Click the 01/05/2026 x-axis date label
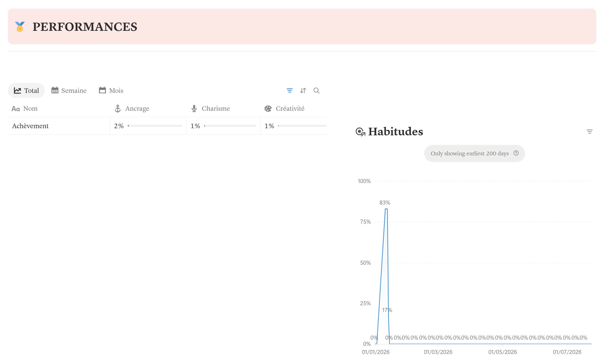Image resolution: width=609 pixels, height=364 pixels. 502,352
